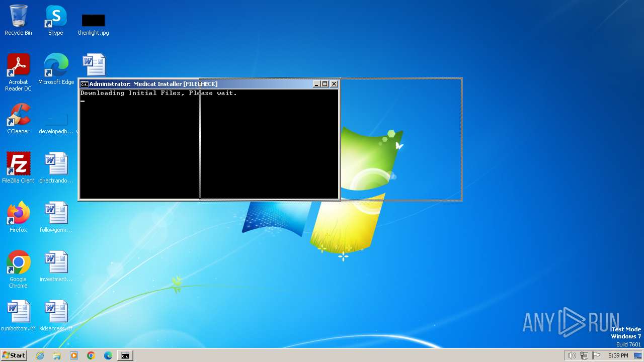Image resolution: width=644 pixels, height=362 pixels.
Task: Open Action Center flag icon
Action: (596, 355)
